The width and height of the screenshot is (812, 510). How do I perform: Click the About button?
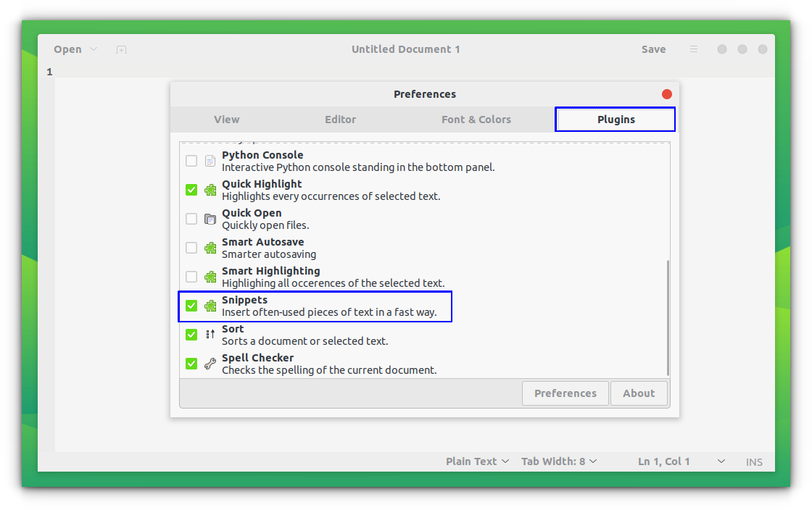(639, 393)
